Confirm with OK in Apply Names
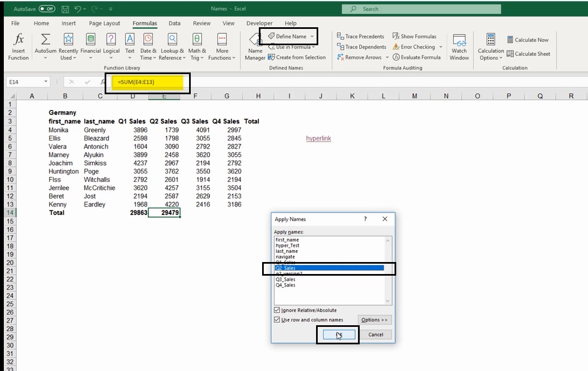Image resolution: width=588 pixels, height=371 pixels. click(x=338, y=334)
